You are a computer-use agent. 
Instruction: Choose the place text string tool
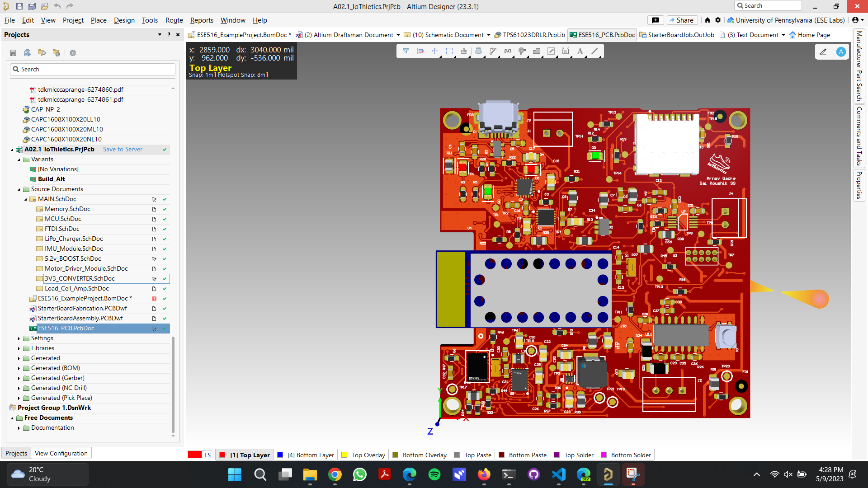click(x=580, y=52)
